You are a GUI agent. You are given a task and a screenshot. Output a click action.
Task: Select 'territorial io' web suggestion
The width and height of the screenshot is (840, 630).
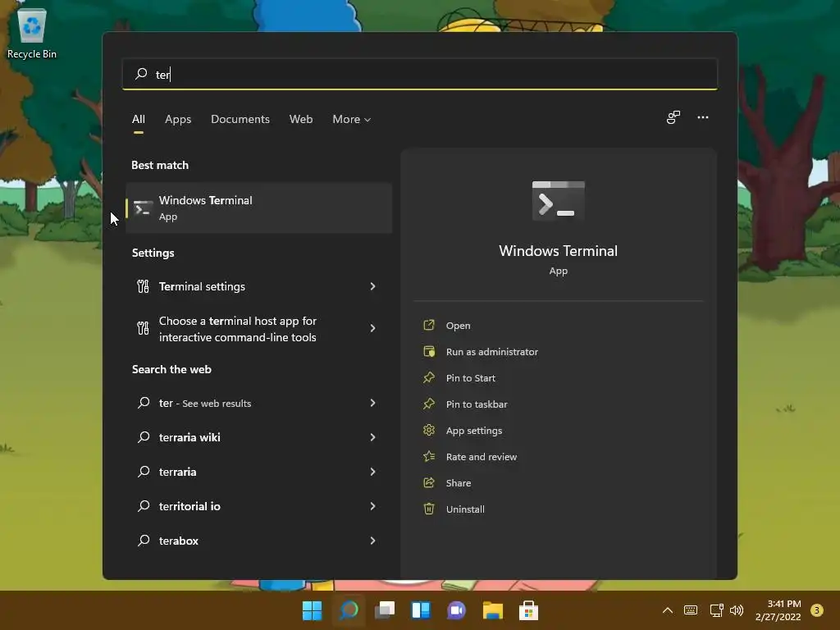[x=258, y=506]
